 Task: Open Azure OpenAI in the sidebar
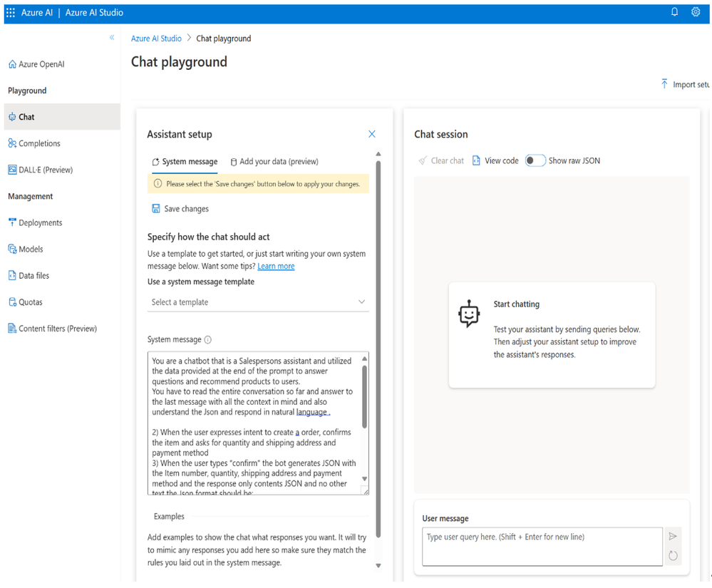click(x=36, y=64)
